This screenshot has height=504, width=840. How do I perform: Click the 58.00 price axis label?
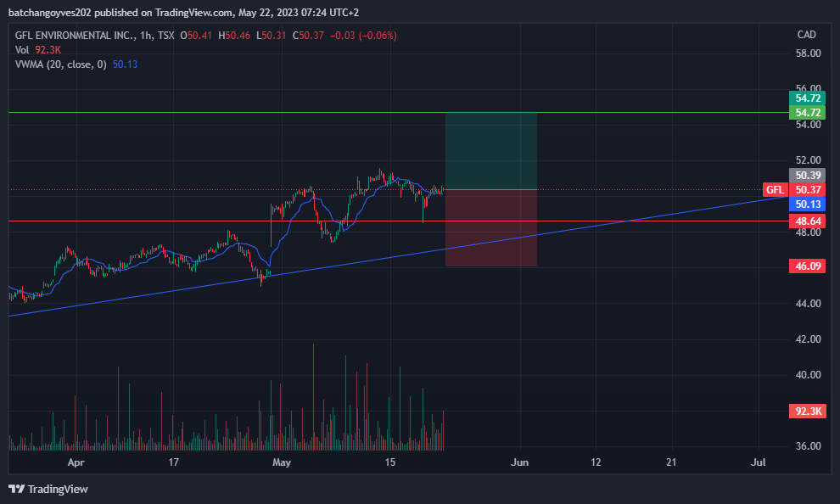point(808,53)
